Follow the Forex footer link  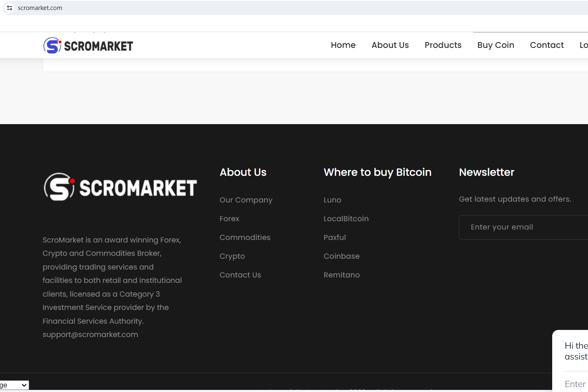click(229, 219)
